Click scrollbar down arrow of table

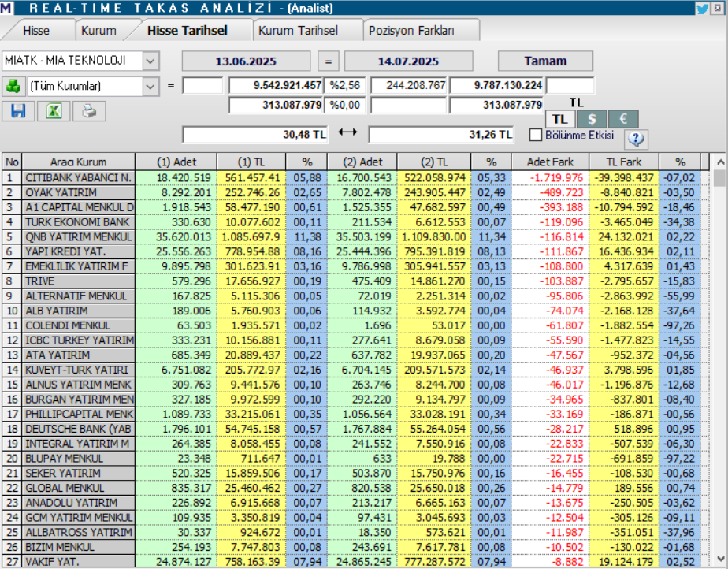721,559
